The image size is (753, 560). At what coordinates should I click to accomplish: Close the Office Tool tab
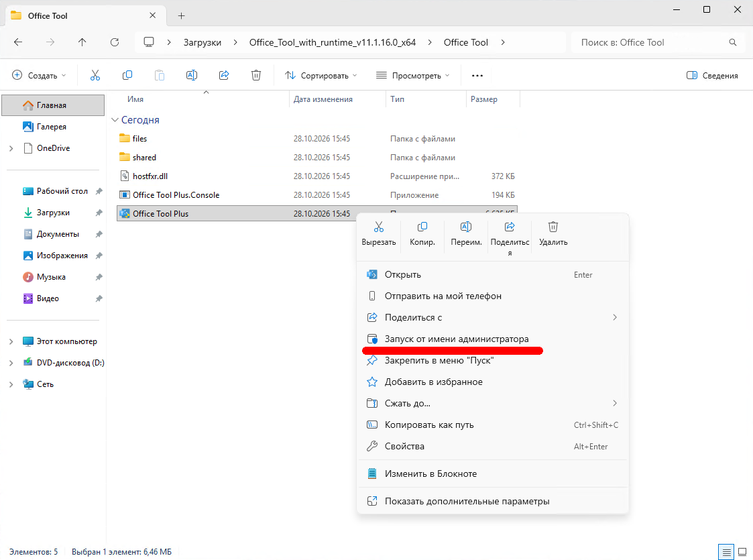click(x=152, y=15)
